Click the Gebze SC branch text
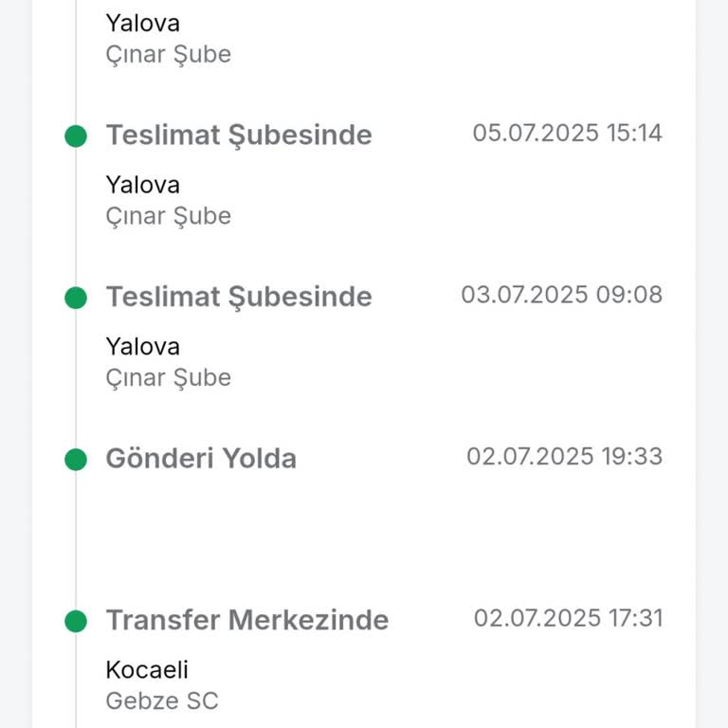This screenshot has width=728, height=728. [162, 701]
